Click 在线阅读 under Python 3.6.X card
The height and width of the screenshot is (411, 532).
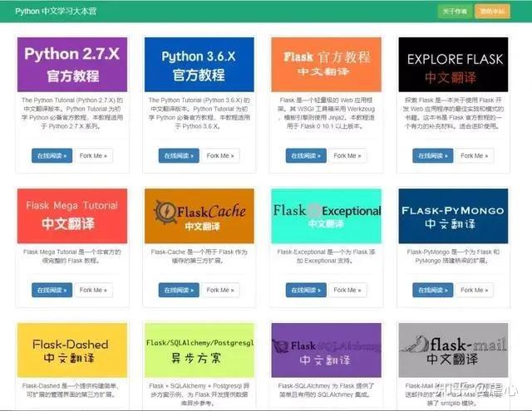click(179, 155)
